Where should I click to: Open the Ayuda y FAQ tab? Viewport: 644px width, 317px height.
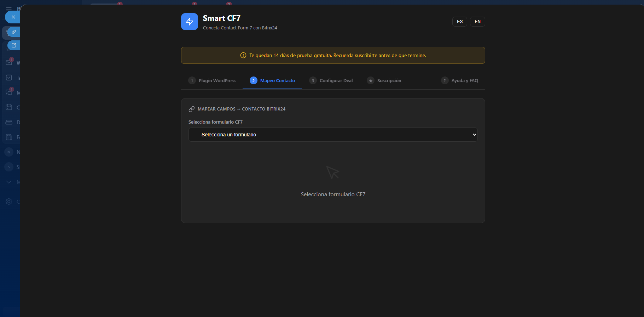tap(460, 81)
